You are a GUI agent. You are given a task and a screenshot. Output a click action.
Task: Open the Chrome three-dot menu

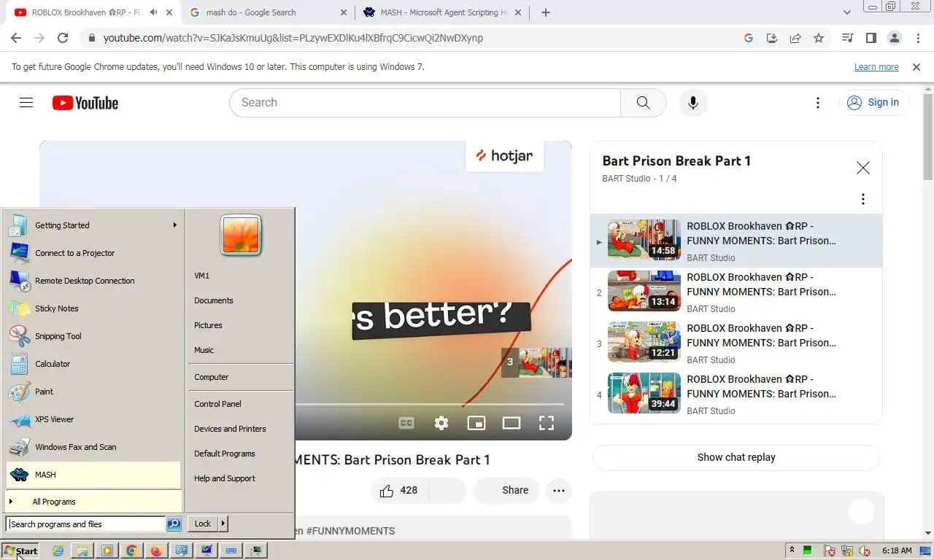918,38
